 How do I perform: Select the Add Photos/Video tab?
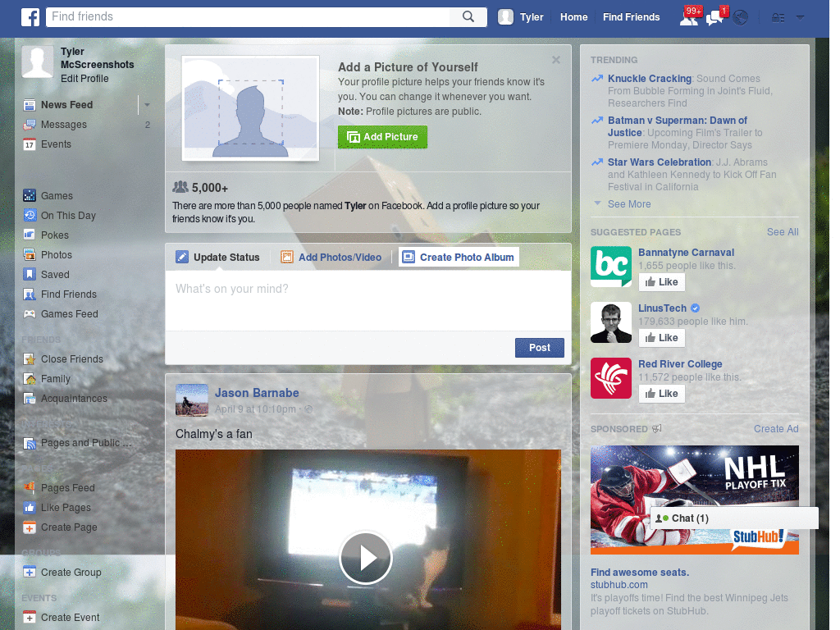tap(331, 258)
